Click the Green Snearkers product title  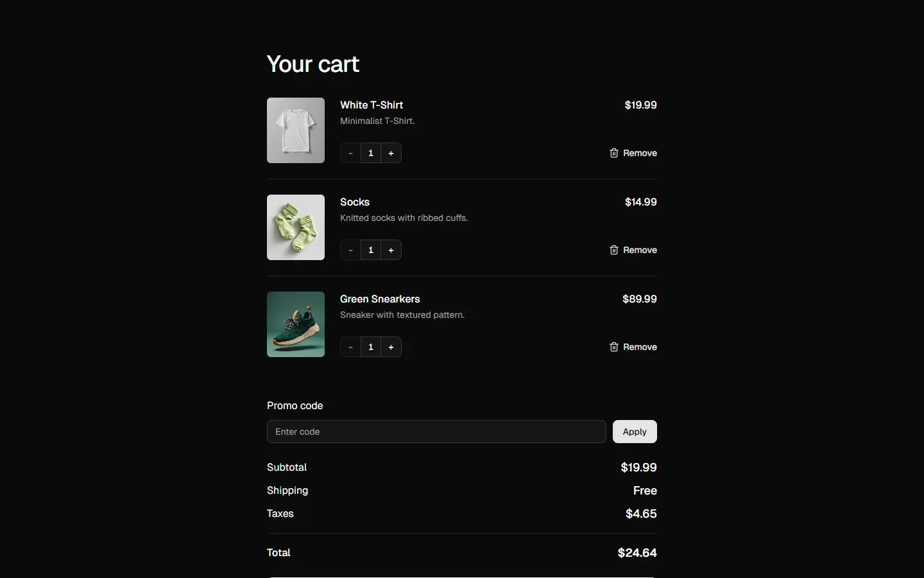379,299
